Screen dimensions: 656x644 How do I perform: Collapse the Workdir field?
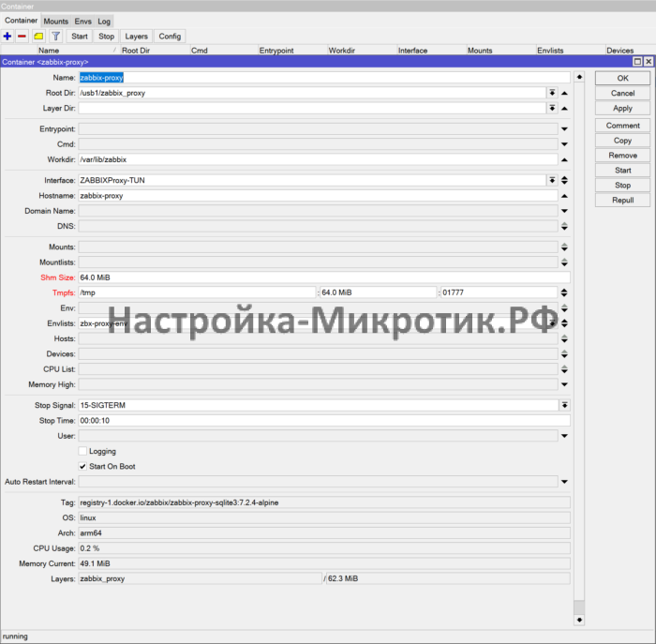(564, 159)
